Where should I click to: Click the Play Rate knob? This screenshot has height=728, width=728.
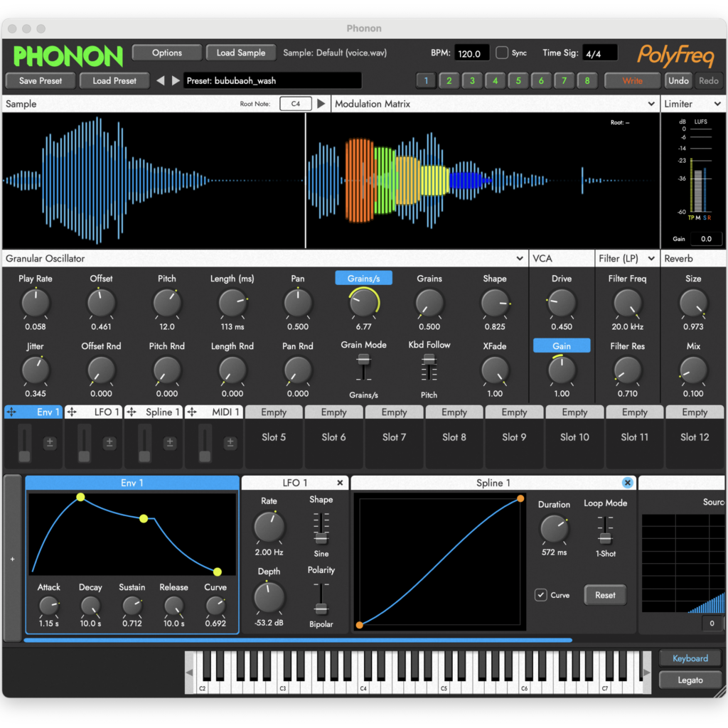36,303
